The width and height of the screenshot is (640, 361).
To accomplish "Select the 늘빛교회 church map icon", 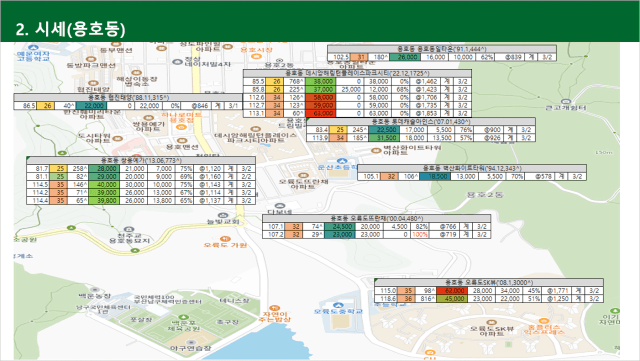I will point(223,215).
